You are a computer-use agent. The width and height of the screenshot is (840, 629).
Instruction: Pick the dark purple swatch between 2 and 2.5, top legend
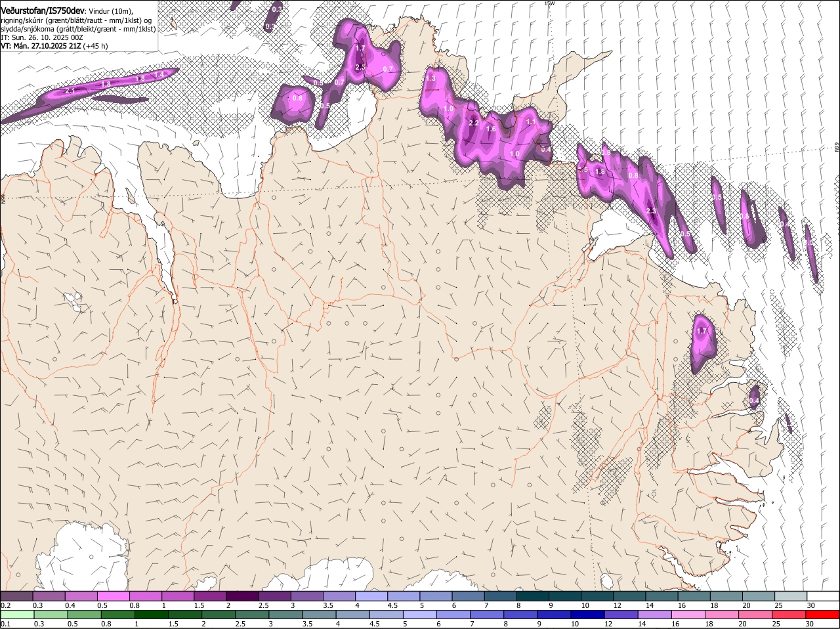coord(243,596)
